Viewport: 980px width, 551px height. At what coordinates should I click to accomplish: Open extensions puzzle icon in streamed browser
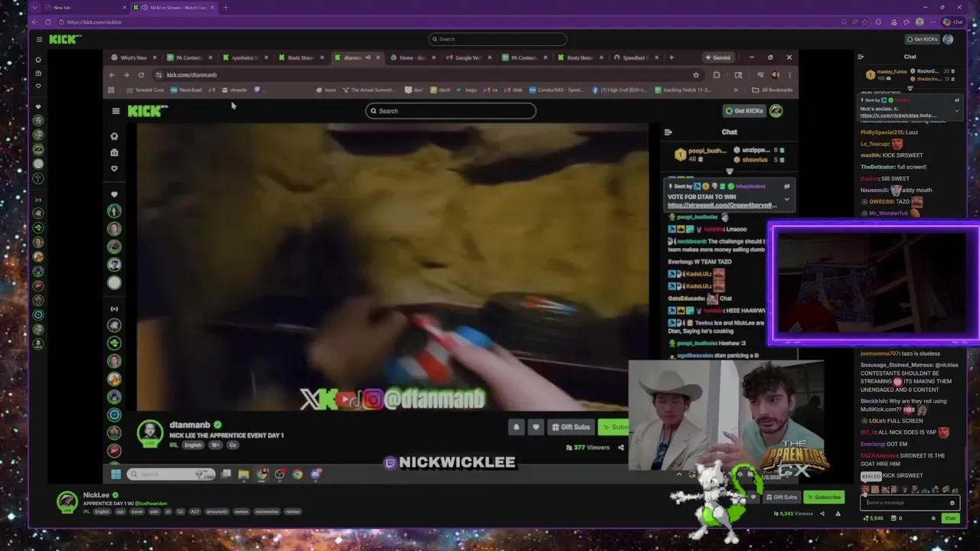(x=716, y=75)
